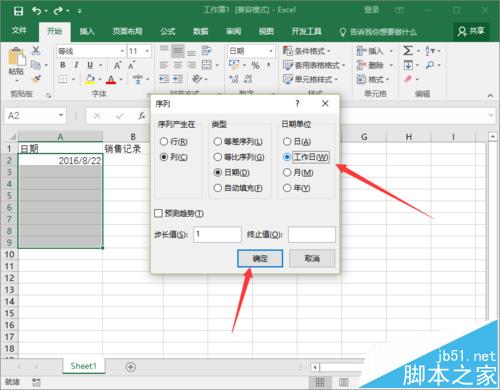Expand the 删除 cells dropdown arrow
This screenshot has width=500, height=390.
pos(391,65)
